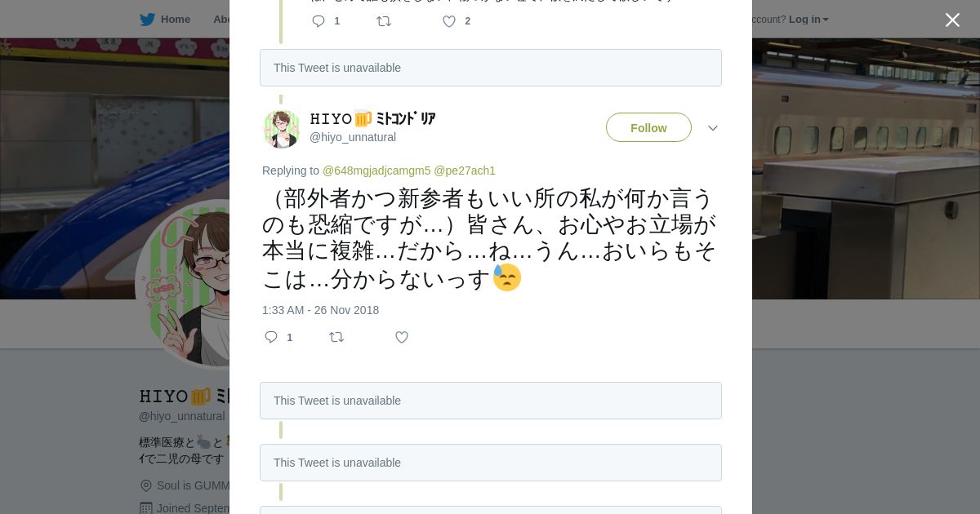Open tweet options chevron next to Follow
The image size is (980, 514).
click(x=712, y=128)
